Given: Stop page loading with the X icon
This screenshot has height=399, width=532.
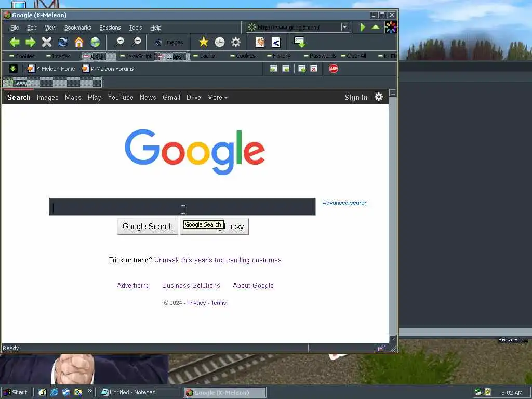Looking at the screenshot, I should tap(47, 43).
